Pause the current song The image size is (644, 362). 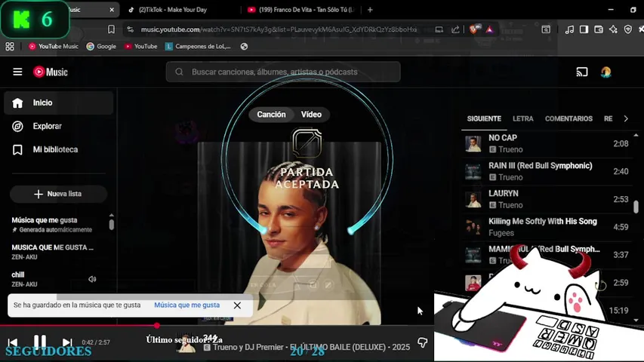click(40, 342)
